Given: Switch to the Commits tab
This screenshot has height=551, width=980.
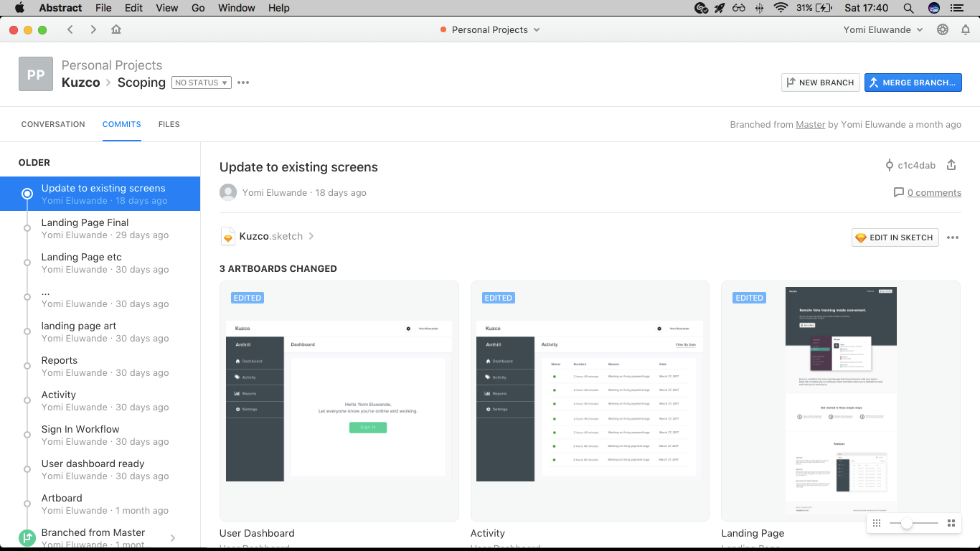Looking at the screenshot, I should pos(122,124).
